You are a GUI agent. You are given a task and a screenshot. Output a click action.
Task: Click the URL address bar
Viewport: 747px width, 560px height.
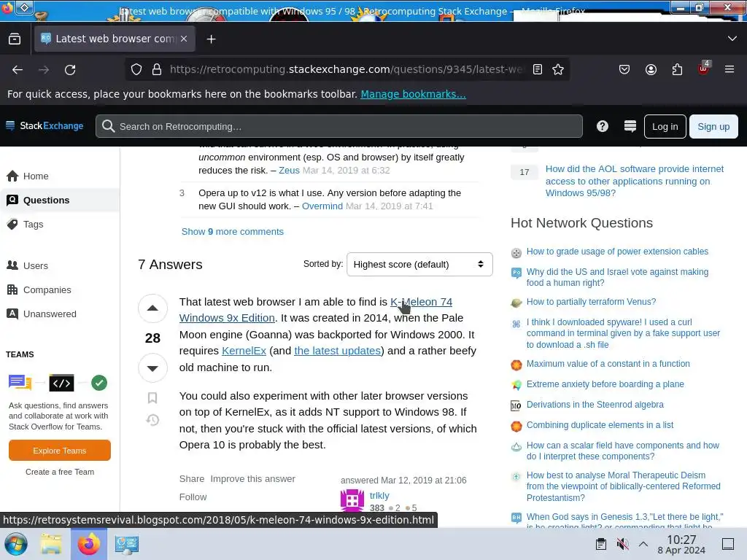pos(347,69)
